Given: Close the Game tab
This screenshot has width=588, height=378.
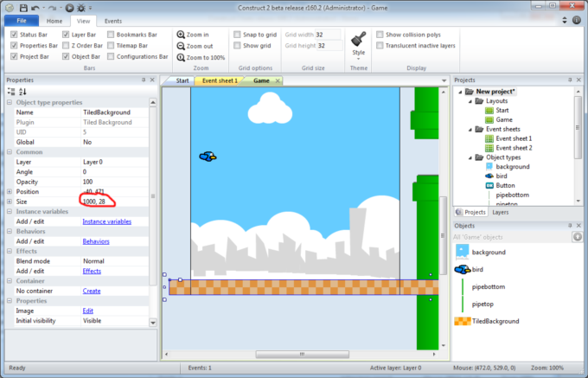Looking at the screenshot, I should point(278,80).
